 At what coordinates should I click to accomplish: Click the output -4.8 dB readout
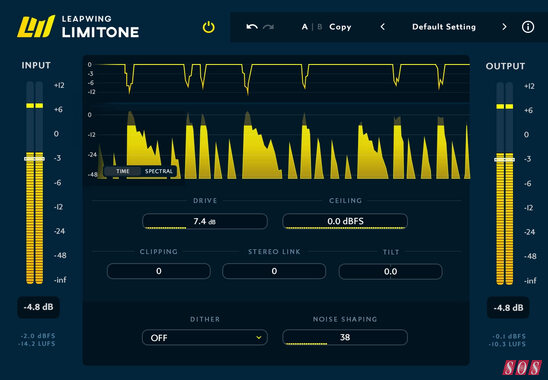point(508,308)
